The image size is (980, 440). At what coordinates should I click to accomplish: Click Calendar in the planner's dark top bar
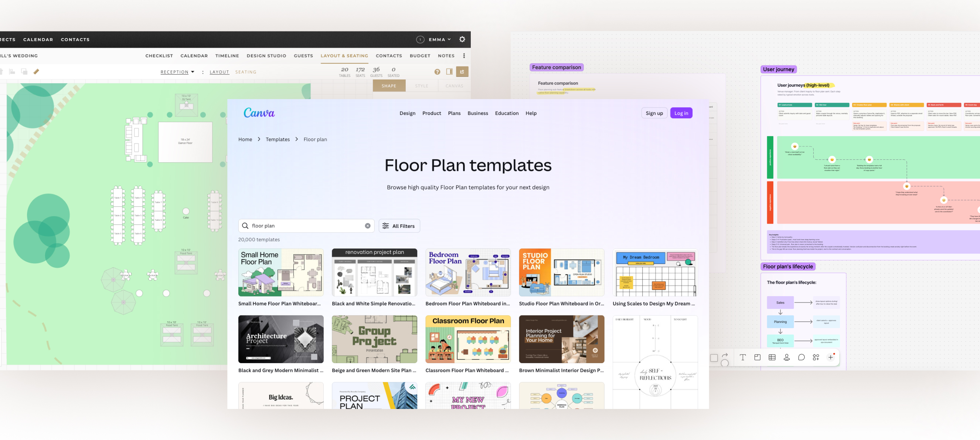[x=38, y=40]
